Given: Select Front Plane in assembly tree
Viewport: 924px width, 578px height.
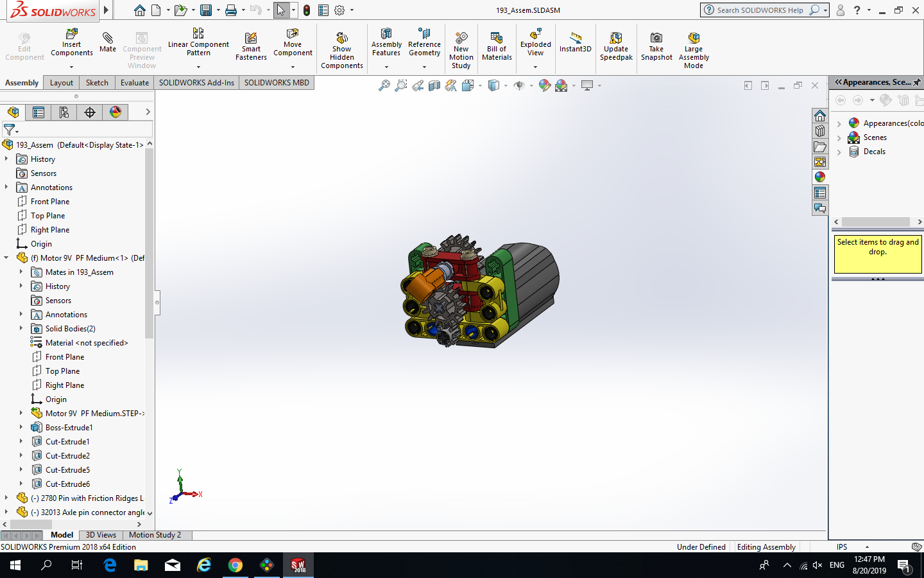Looking at the screenshot, I should (x=50, y=201).
